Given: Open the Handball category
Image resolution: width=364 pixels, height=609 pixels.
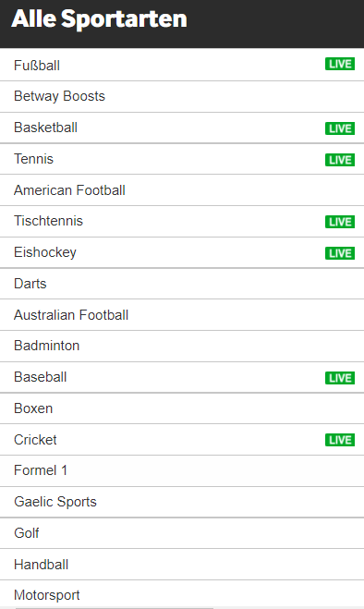Looking at the screenshot, I should pos(182,565).
